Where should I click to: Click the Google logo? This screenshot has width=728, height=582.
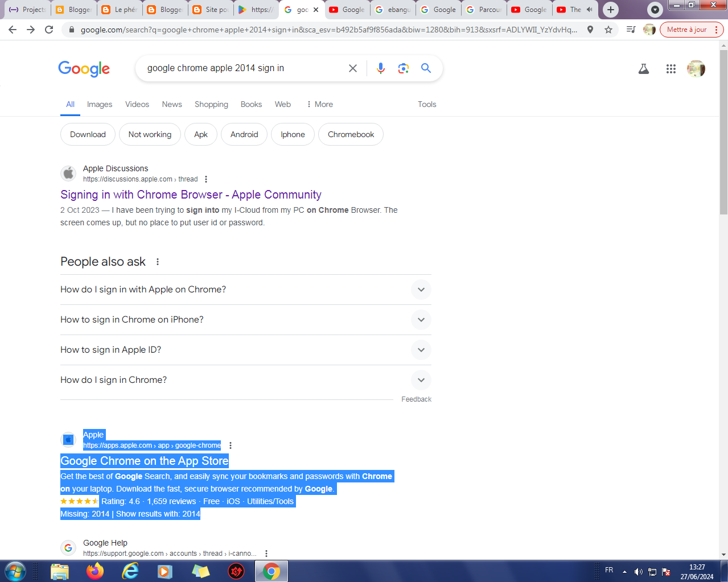[x=84, y=69]
